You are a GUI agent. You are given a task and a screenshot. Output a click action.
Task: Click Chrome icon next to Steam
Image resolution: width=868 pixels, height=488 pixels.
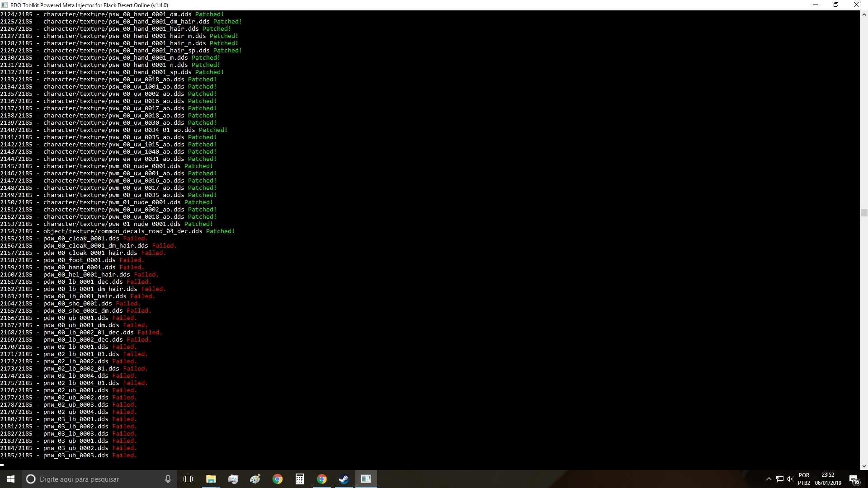[321, 479]
